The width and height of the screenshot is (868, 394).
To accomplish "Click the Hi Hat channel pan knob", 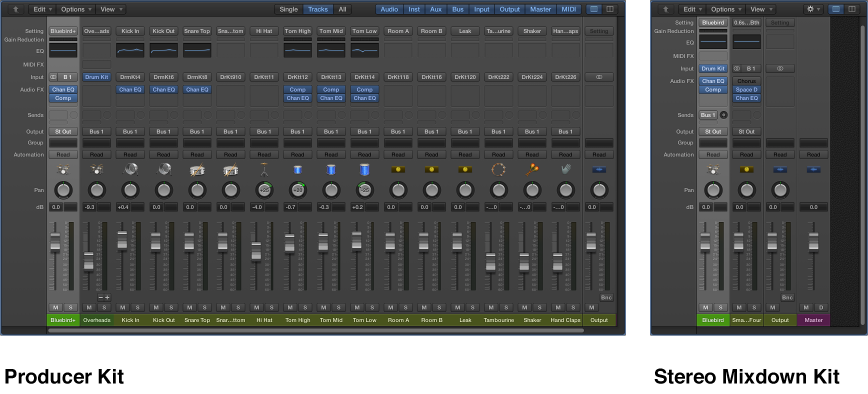I will pos(264,190).
